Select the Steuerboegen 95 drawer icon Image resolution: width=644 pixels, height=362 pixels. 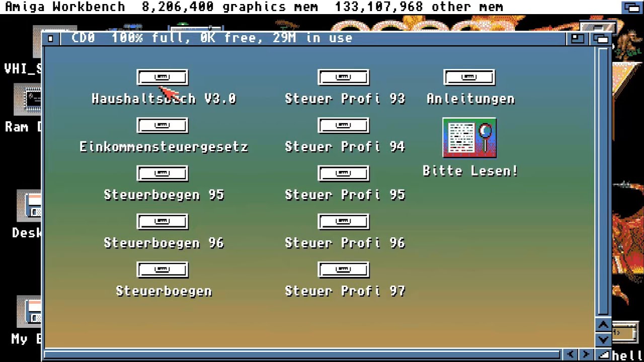pyautogui.click(x=162, y=173)
